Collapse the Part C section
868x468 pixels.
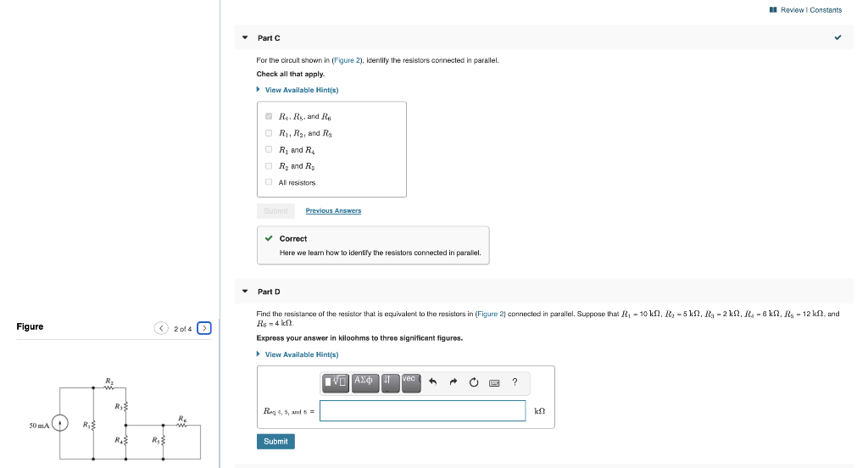coord(245,37)
